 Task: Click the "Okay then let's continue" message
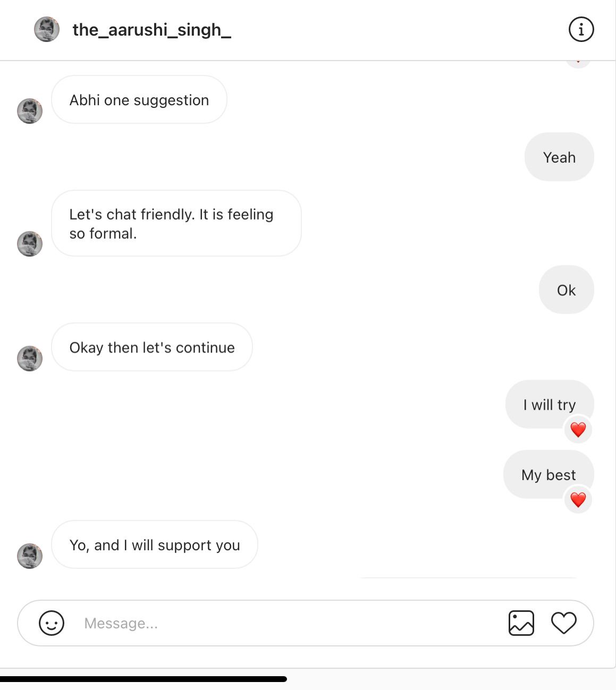tap(152, 347)
